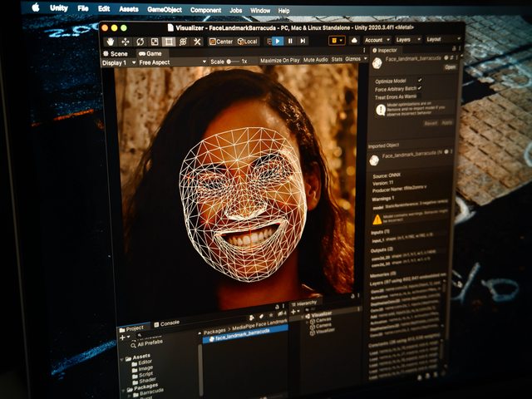
Task: Select the Script folder
Action: pos(142,375)
